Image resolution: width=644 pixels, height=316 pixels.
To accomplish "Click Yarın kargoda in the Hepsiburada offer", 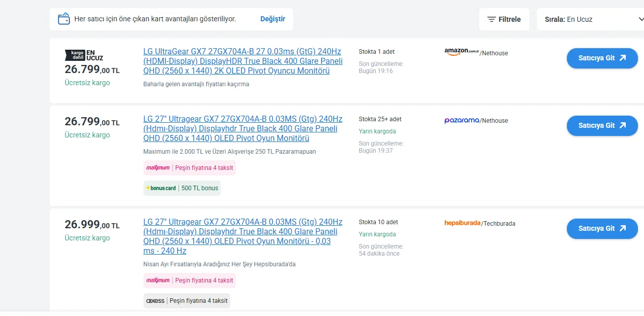I will coord(377,234).
